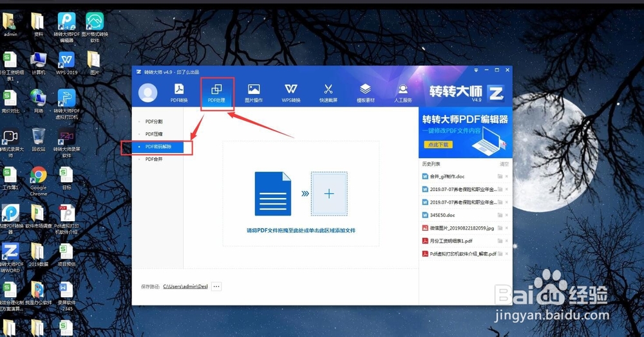This screenshot has height=337, width=644.
Task: Open history item 合并_gif制作.doc
Action: tap(447, 177)
